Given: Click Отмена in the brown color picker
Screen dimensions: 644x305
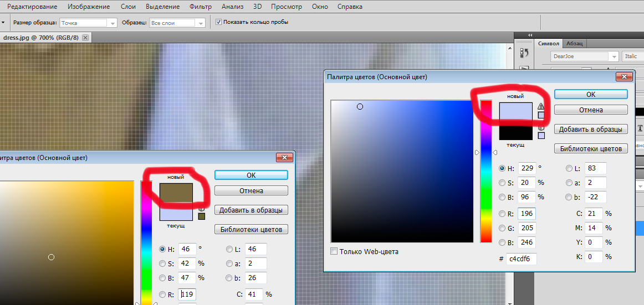Looking at the screenshot, I should click(251, 190).
